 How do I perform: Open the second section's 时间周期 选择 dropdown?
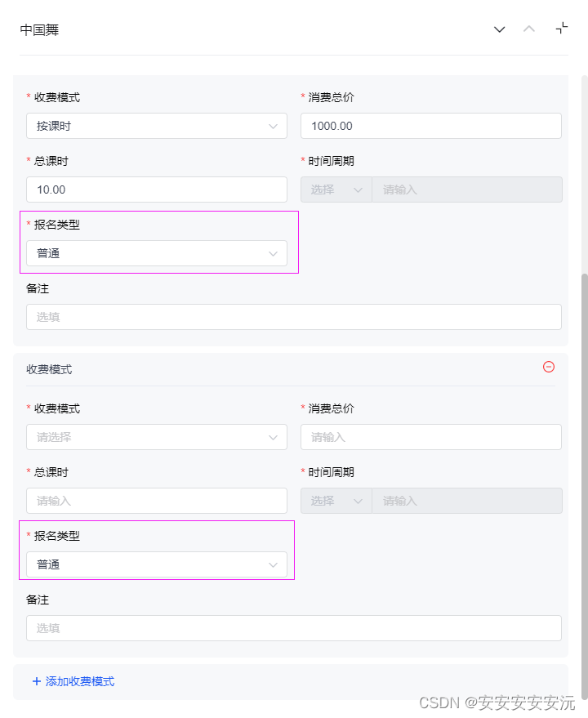coord(335,501)
